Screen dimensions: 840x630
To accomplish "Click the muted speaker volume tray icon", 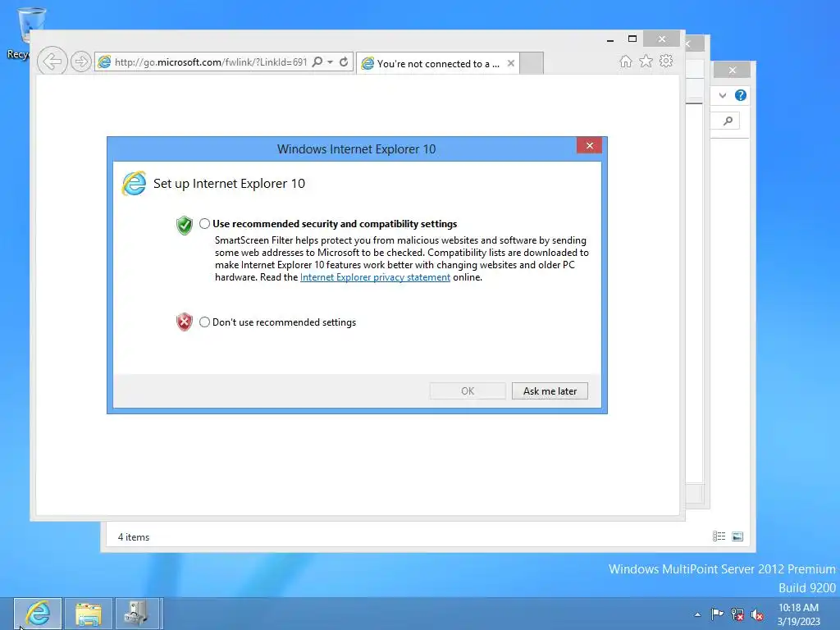I will click(757, 614).
